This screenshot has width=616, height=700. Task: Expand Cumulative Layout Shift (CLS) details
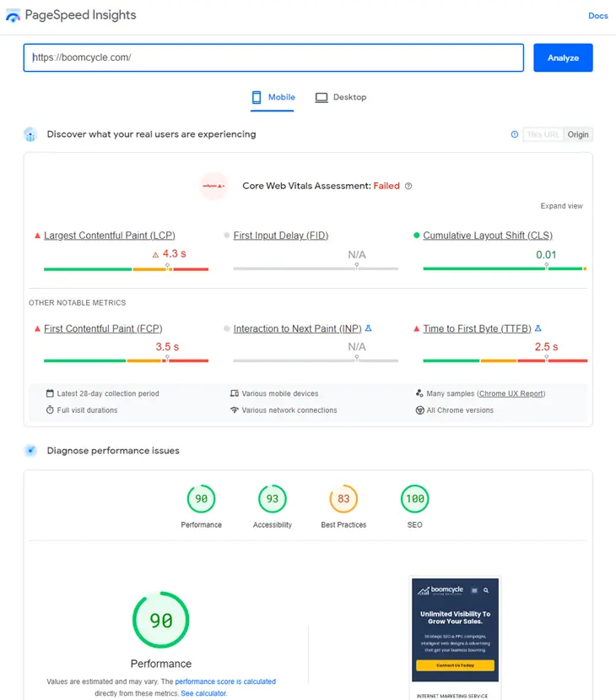488,236
